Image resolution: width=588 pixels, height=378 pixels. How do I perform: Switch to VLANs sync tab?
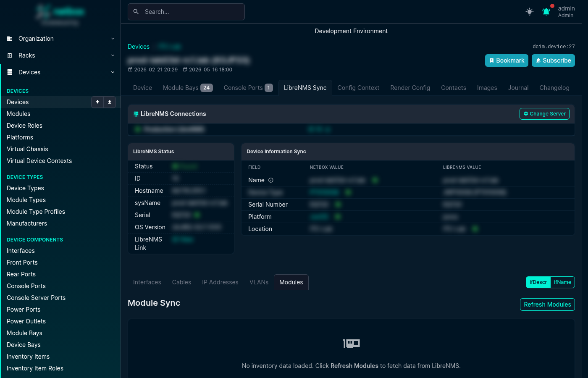pos(259,282)
